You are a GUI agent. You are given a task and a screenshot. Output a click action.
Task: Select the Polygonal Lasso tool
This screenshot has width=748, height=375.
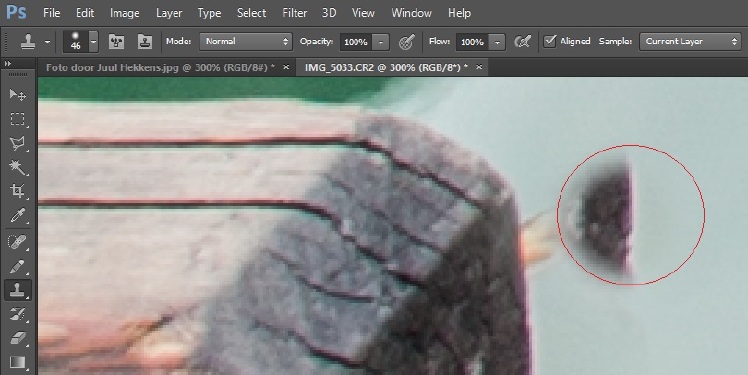(x=18, y=144)
